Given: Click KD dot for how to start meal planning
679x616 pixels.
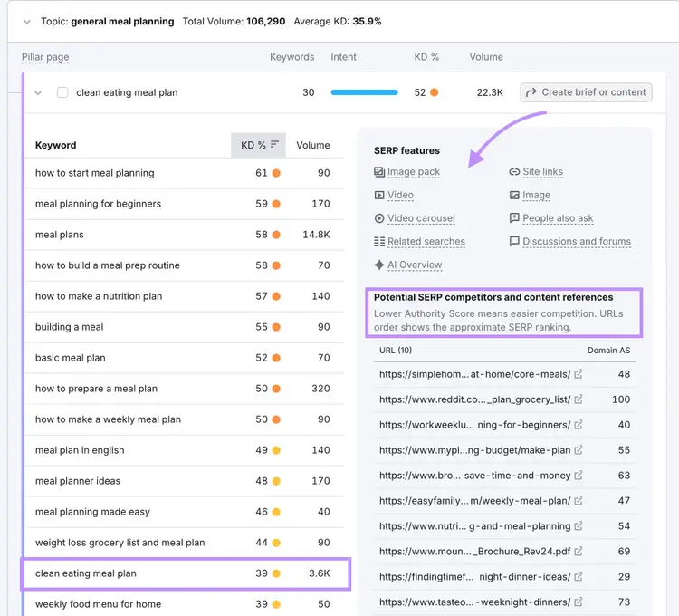Looking at the screenshot, I should 276,173.
